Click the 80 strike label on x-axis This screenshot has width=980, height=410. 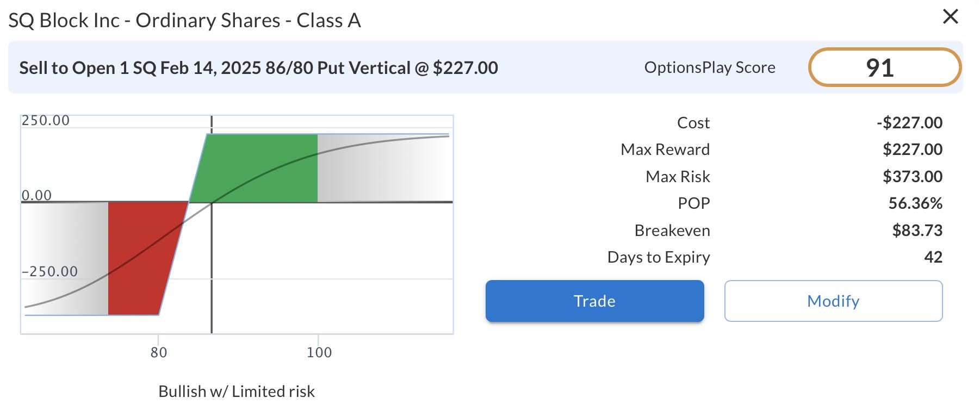(159, 353)
